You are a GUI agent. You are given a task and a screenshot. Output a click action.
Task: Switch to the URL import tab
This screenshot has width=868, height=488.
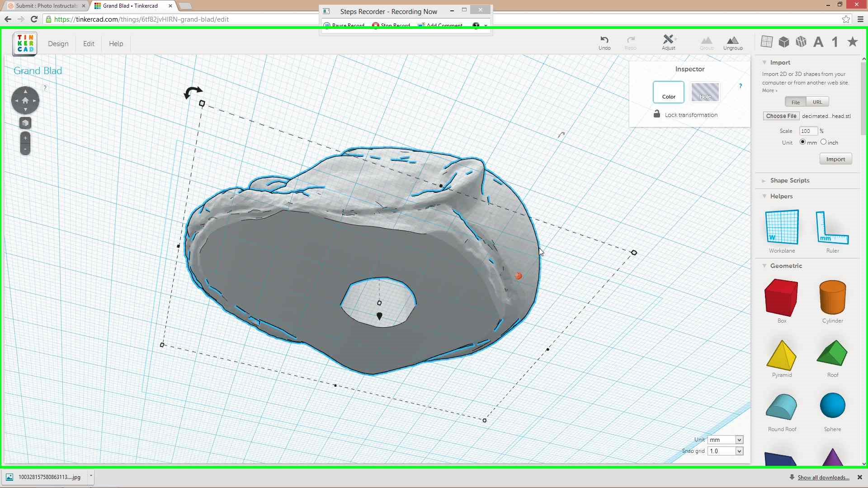coord(817,102)
